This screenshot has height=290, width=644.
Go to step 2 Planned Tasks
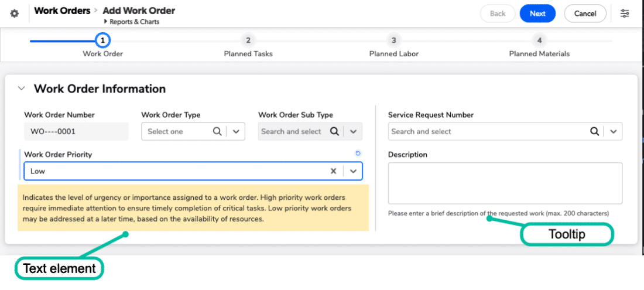(248, 41)
